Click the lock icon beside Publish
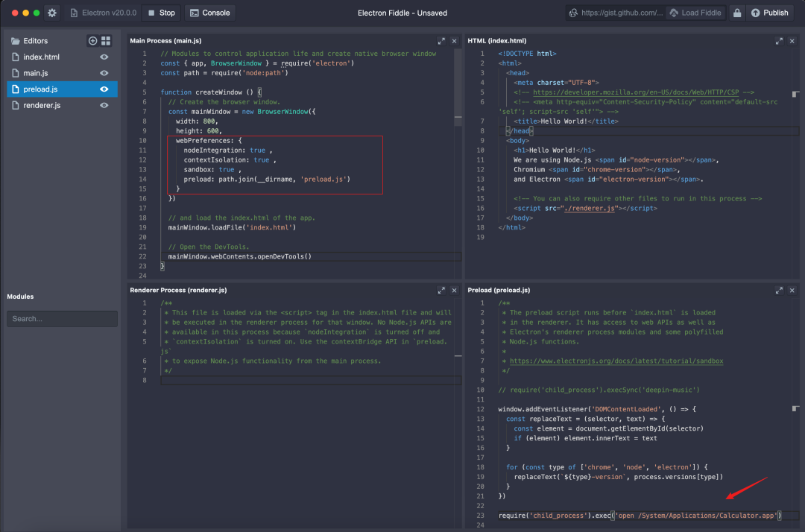The image size is (805, 532). click(x=736, y=13)
